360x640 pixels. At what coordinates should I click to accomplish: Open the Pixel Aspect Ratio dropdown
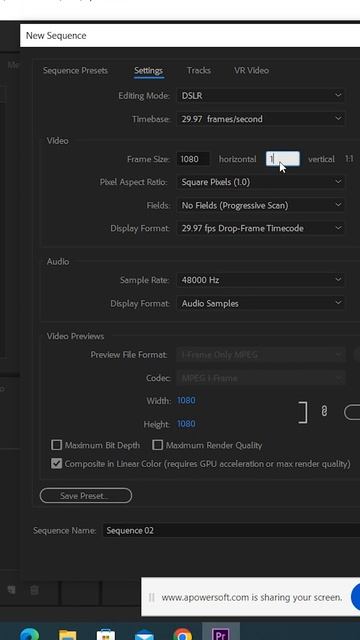(x=261, y=182)
